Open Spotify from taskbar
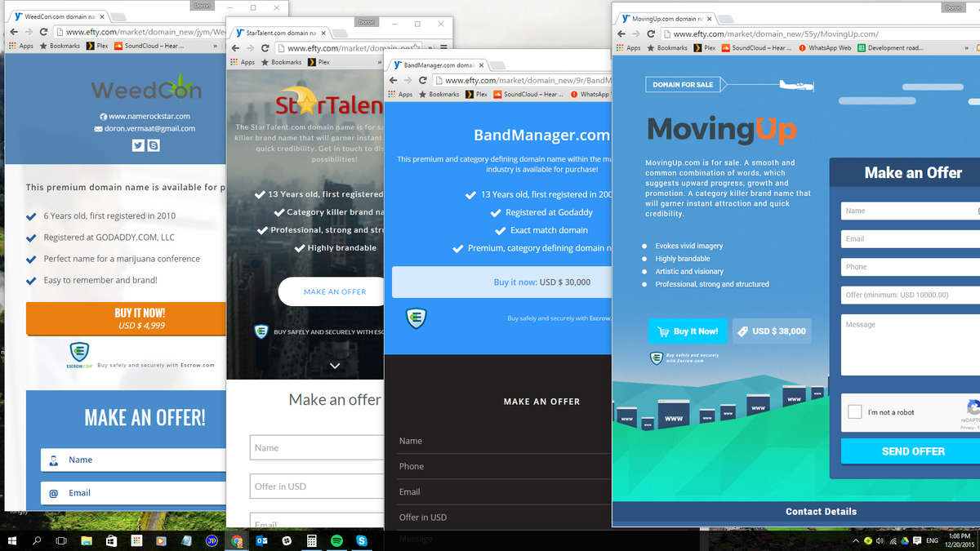This screenshot has height=551, width=980. pyautogui.click(x=336, y=540)
